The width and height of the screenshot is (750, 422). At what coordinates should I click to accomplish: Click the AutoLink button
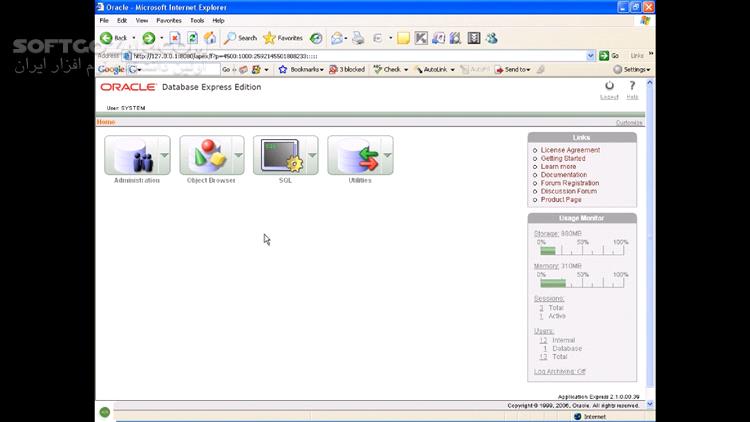434,69
